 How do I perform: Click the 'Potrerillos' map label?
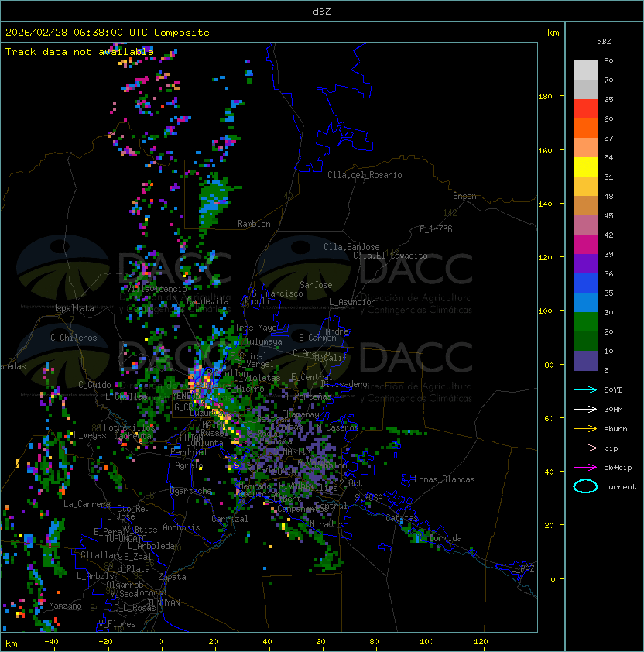click(129, 427)
